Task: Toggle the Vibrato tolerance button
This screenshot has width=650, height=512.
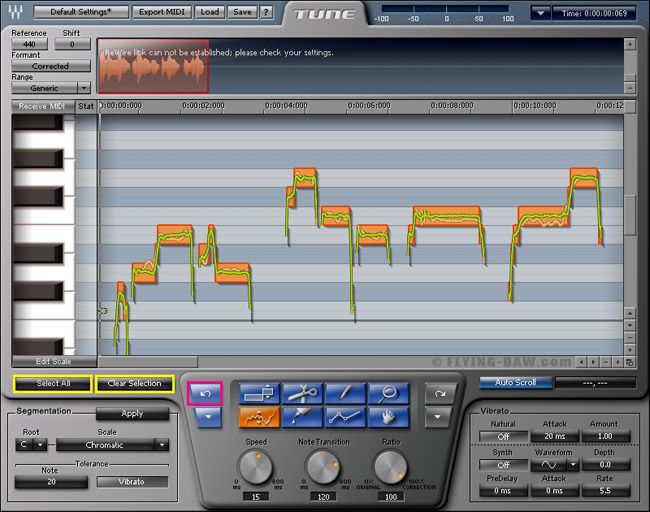Action: click(x=132, y=481)
